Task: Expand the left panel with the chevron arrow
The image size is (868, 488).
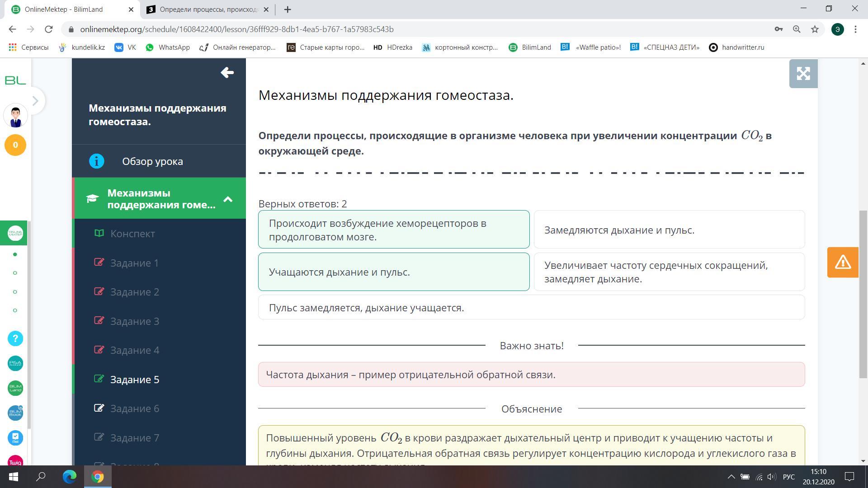Action: click(35, 100)
